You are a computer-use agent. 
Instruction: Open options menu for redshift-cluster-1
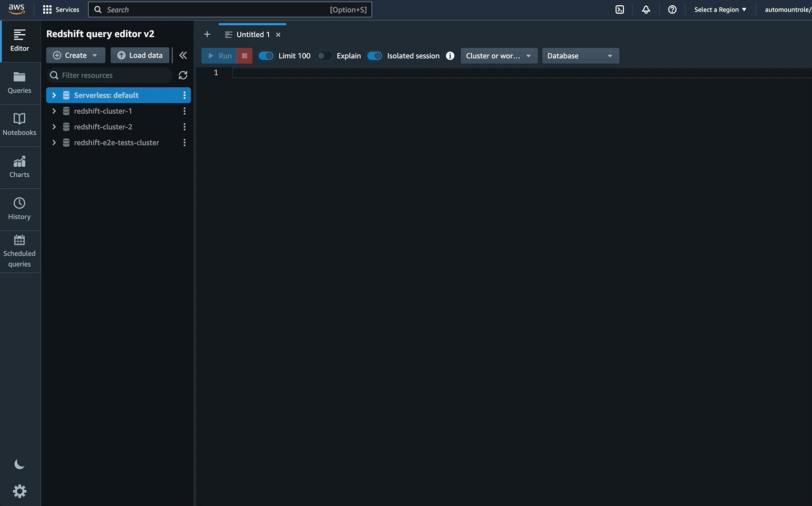tap(184, 111)
